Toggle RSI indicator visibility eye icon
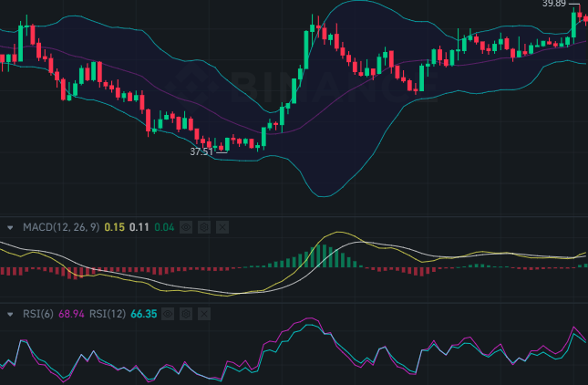Screen dimensions: 588x385 168,314
